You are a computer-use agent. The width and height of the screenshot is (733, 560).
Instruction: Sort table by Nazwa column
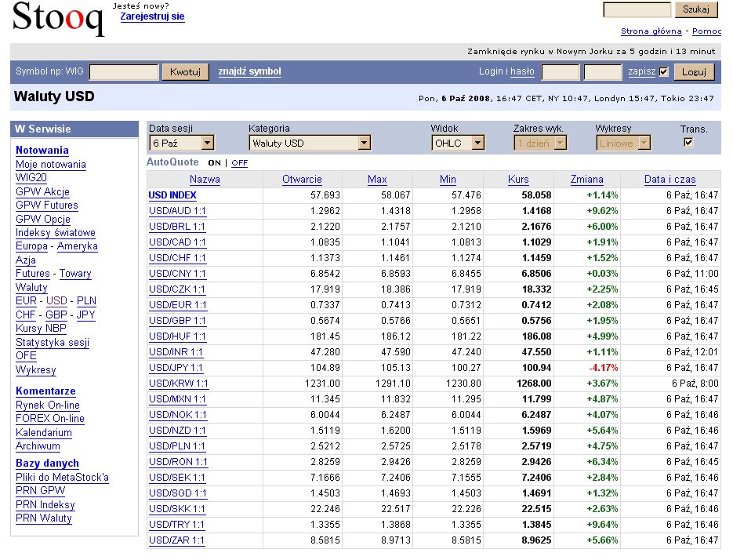[205, 179]
